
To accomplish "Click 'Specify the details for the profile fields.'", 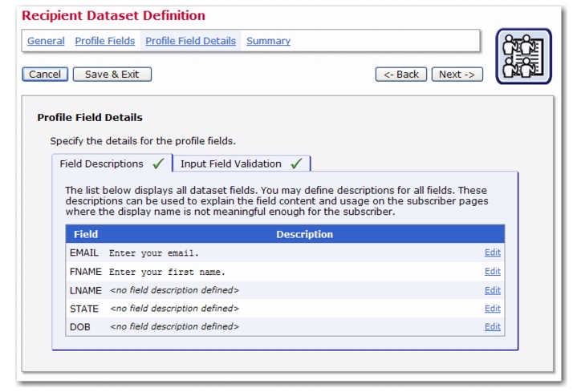I will pos(143,141).
